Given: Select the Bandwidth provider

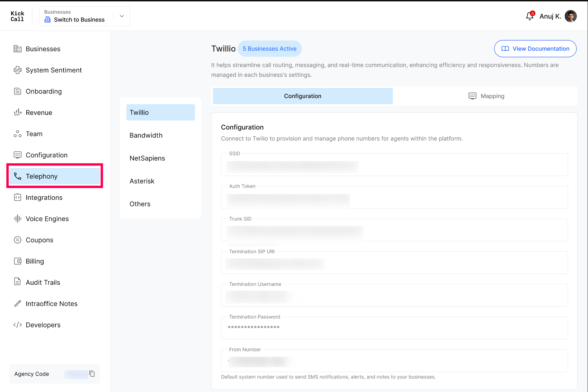Looking at the screenshot, I should 160,135.
